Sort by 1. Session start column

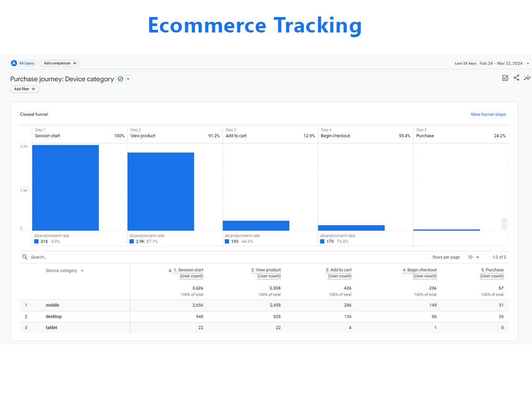tap(188, 273)
